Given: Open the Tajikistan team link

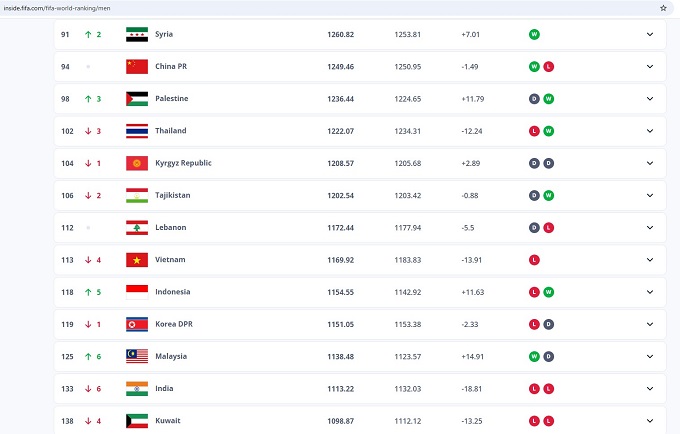Looking at the screenshot, I should 172,195.
